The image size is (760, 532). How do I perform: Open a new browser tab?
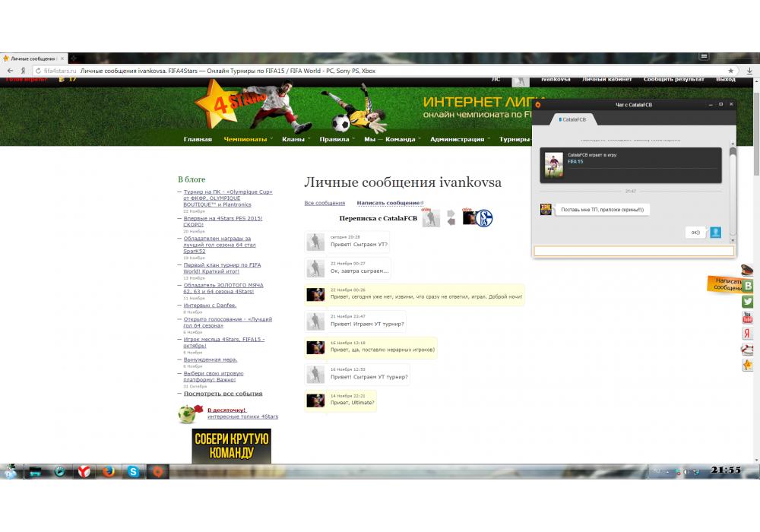click(x=74, y=59)
